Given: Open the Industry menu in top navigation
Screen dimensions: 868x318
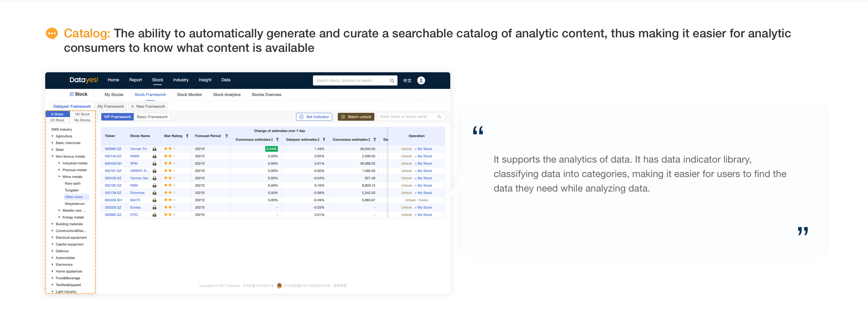Looking at the screenshot, I should [x=181, y=80].
